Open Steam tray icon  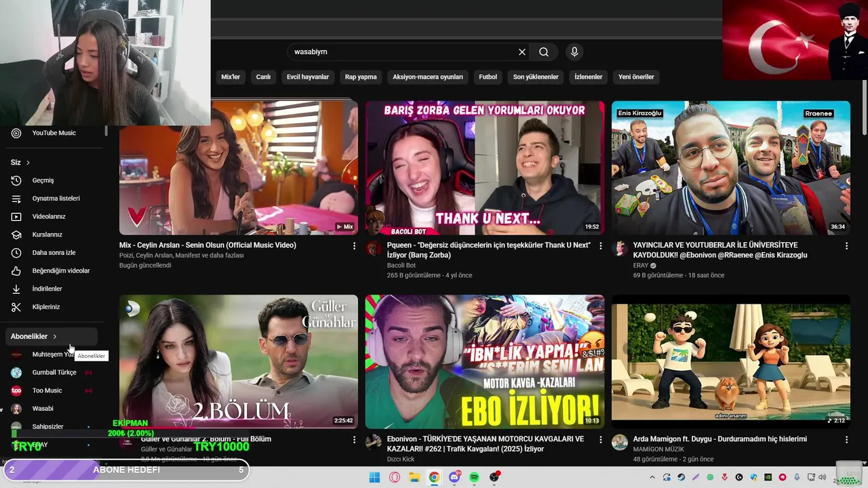coord(682,478)
